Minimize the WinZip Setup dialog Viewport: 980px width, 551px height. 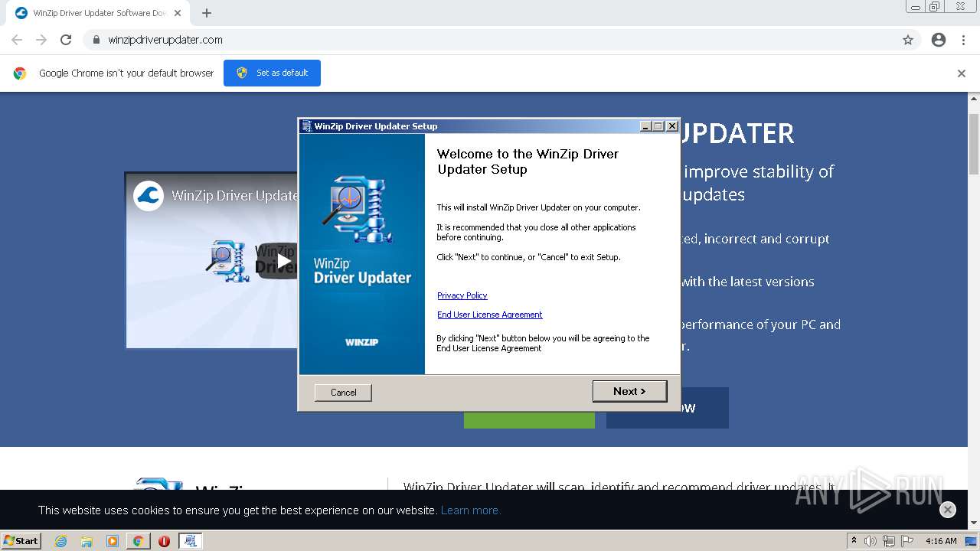click(645, 126)
